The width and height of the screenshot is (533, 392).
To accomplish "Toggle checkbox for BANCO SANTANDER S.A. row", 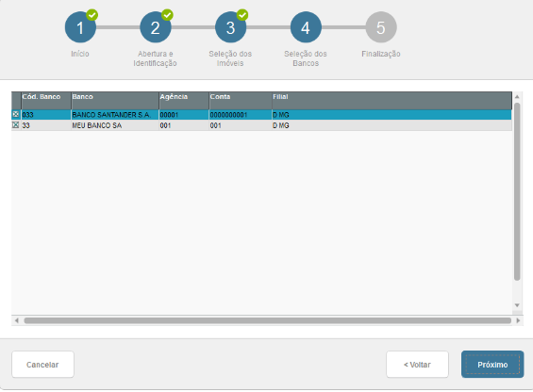I will (16, 114).
